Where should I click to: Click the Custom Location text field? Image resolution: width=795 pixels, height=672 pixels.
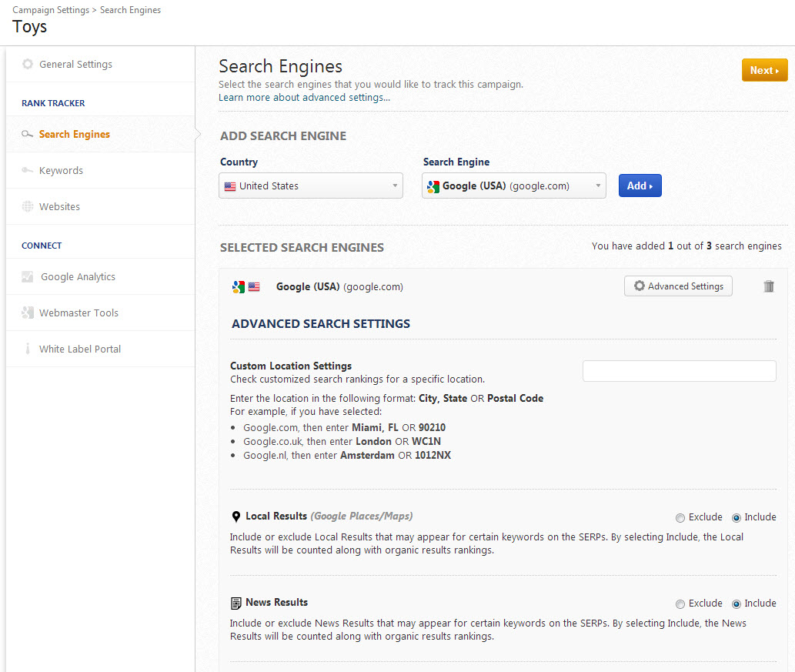tap(679, 371)
